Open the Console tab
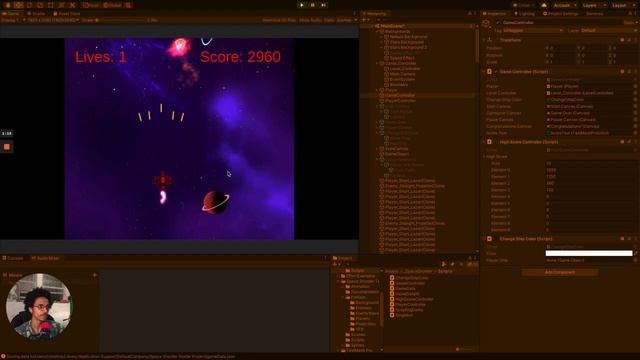Screen dimensions: 640x360 click(13, 258)
